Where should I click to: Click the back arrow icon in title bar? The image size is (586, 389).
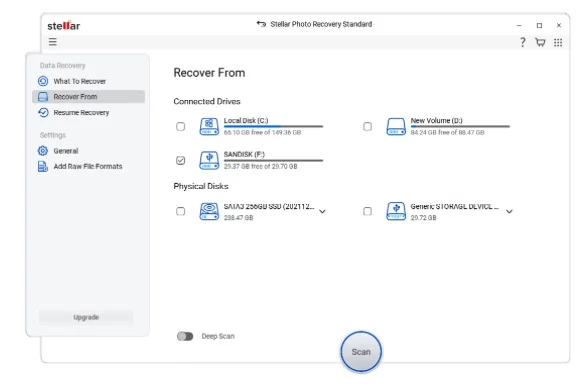(261, 24)
